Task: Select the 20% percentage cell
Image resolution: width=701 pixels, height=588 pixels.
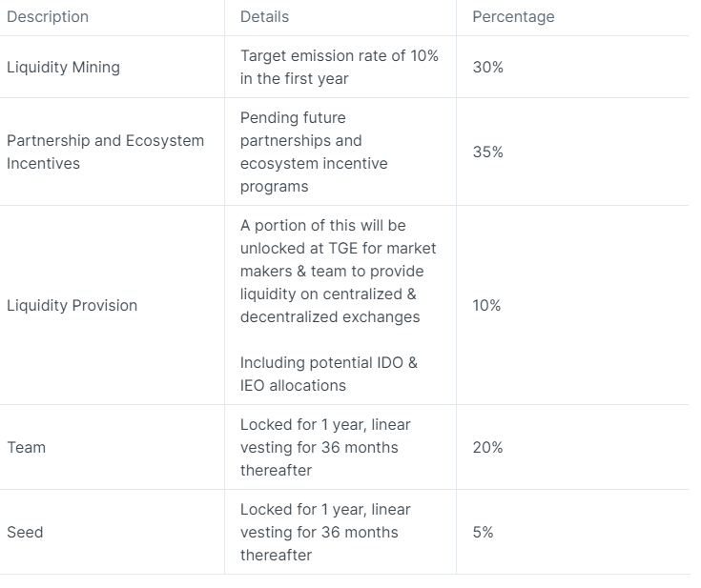Action: [487, 447]
